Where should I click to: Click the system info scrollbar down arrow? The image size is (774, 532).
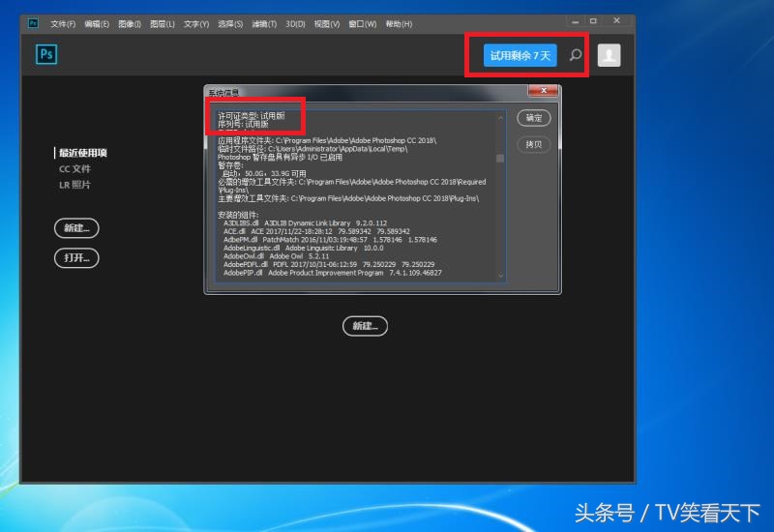[x=500, y=276]
